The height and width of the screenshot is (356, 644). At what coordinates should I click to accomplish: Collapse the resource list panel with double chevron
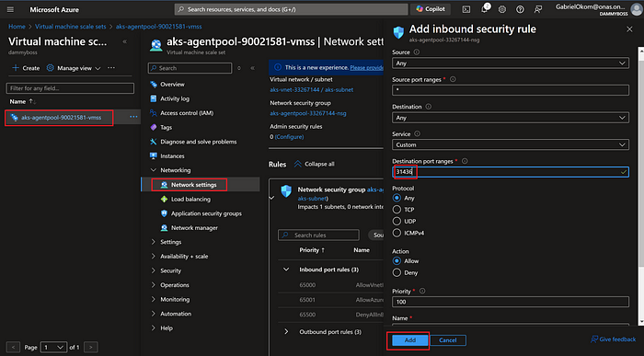pyautogui.click(x=125, y=41)
